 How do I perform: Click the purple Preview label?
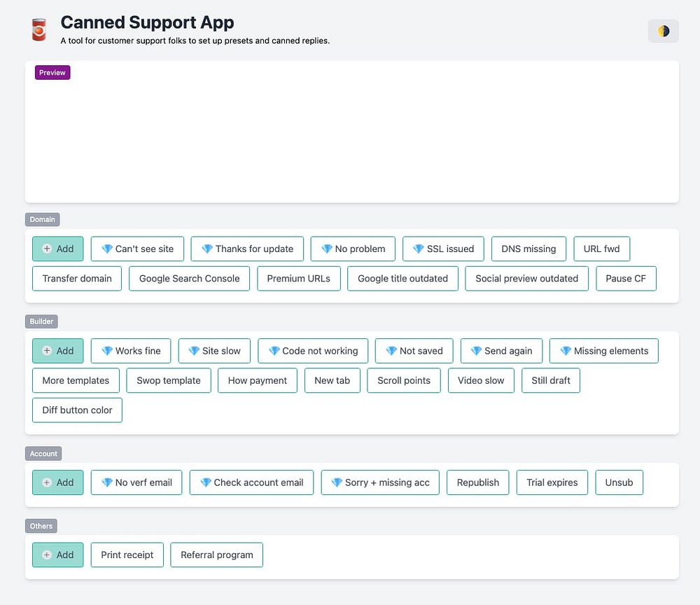[52, 73]
